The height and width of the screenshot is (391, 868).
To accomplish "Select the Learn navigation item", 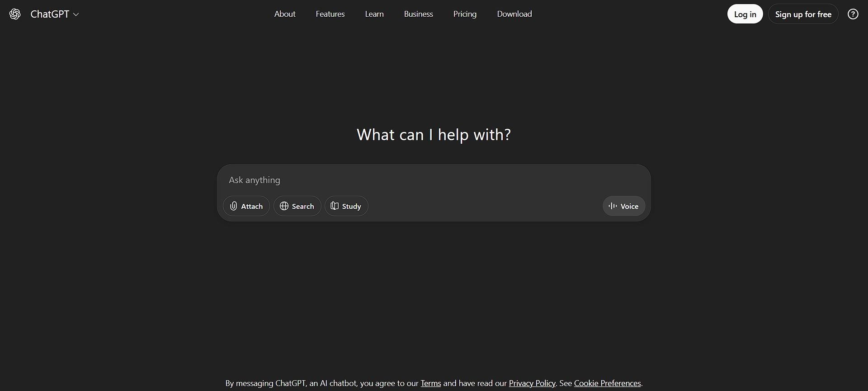I will [374, 14].
